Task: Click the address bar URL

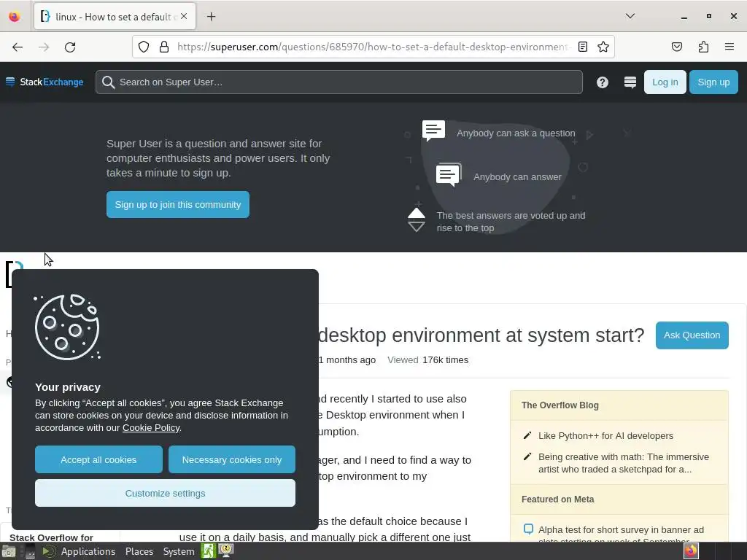Action: coord(374,47)
